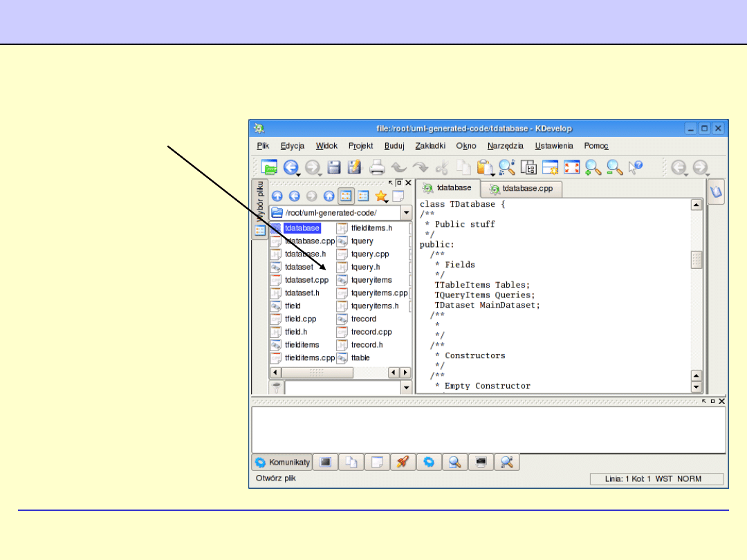
Task: Click the Print toolbar icon
Action: point(376,167)
